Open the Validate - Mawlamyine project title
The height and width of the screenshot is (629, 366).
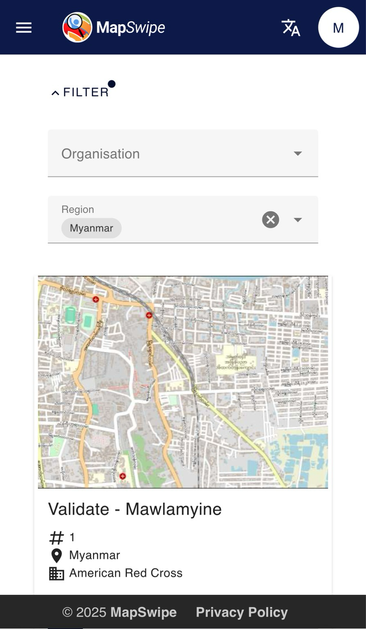(x=135, y=509)
